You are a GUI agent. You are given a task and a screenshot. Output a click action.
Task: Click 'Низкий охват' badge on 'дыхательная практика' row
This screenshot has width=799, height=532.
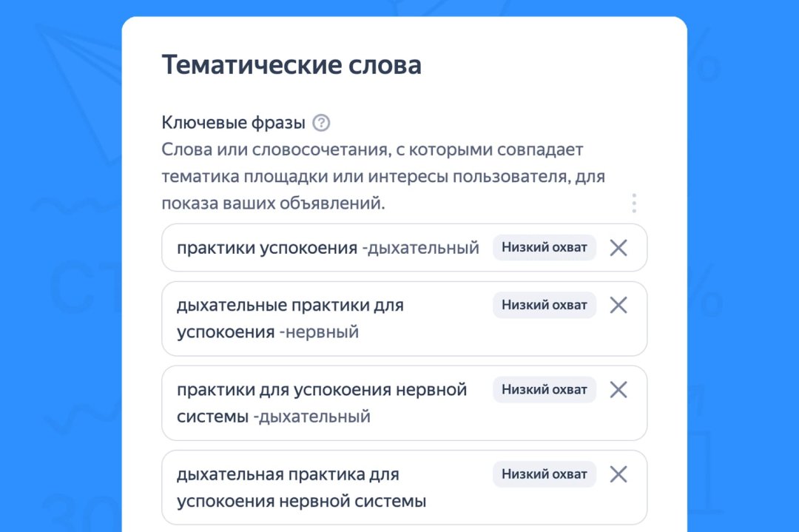(544, 474)
